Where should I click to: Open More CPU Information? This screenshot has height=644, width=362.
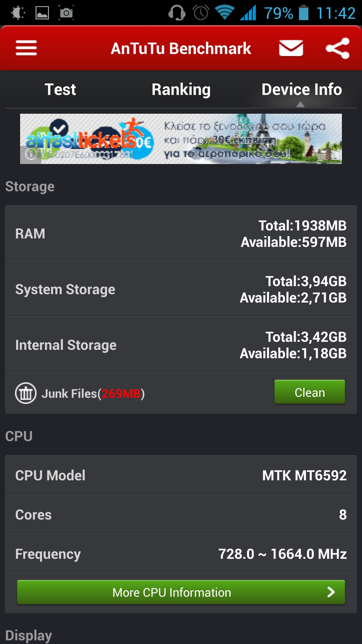(181, 592)
